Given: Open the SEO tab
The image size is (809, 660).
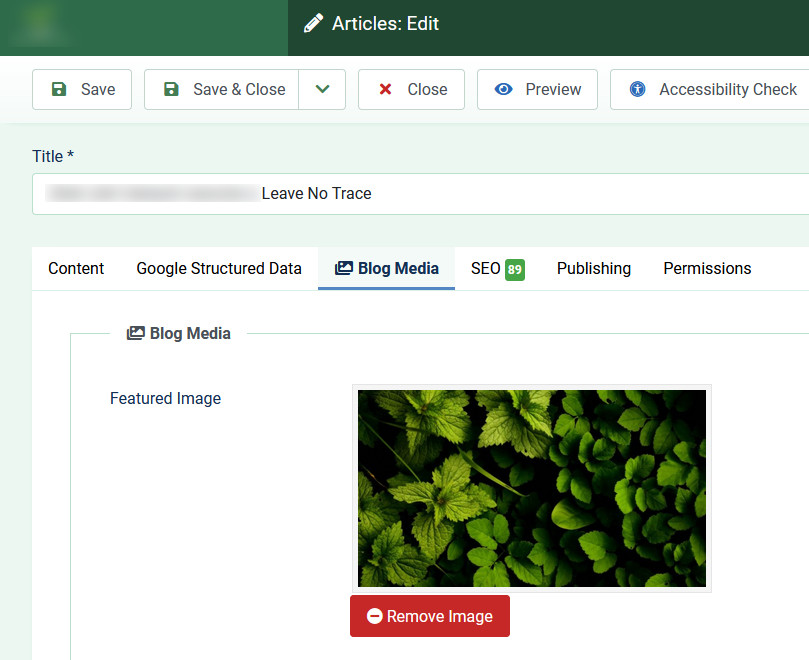Looking at the screenshot, I should click(486, 268).
